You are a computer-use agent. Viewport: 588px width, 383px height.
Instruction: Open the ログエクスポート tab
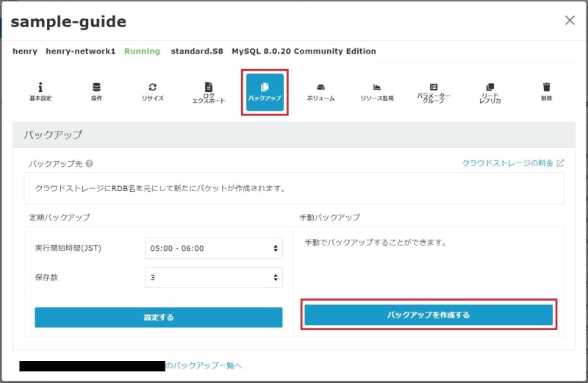point(208,93)
